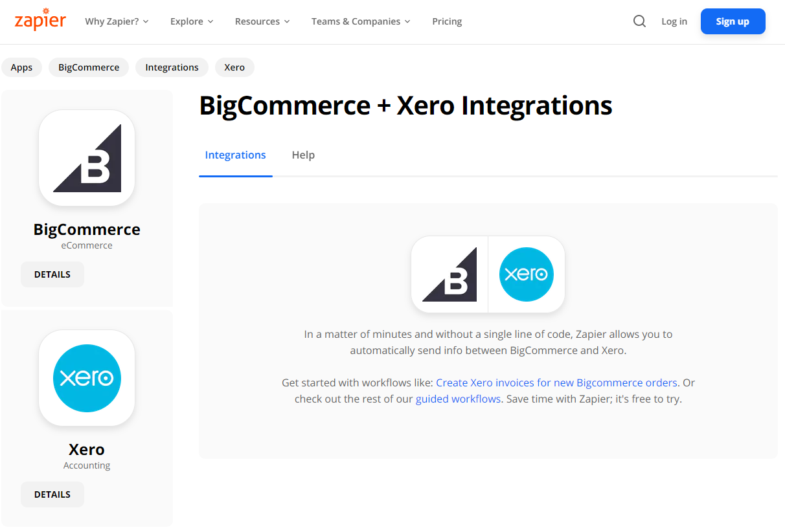Open the search magnifier icon
785x532 pixels.
point(639,21)
